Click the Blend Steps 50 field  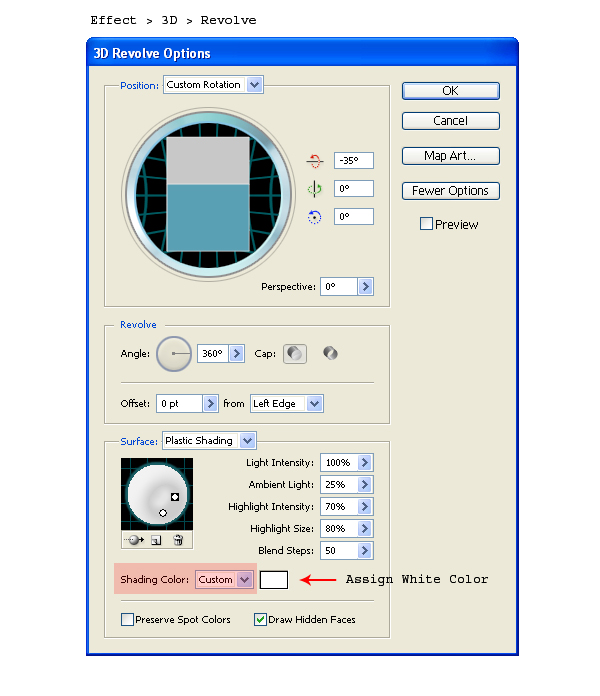339,551
